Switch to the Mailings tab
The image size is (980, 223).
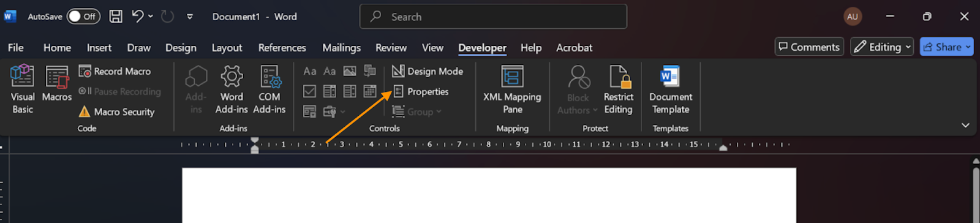[341, 47]
